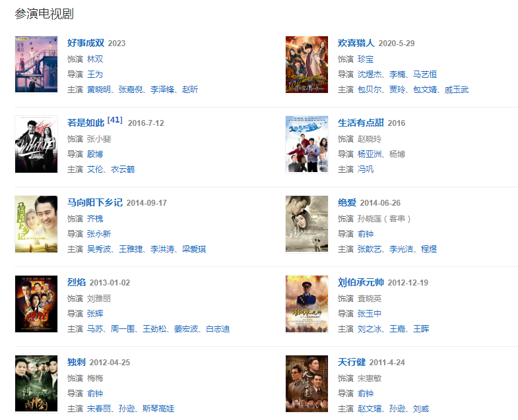
Task: Open the 生活有点甜 poster image
Action: tap(307, 144)
